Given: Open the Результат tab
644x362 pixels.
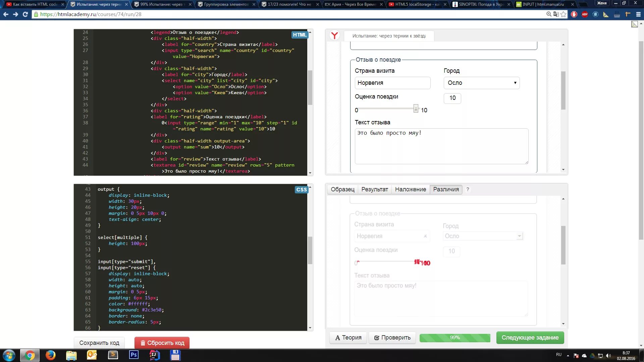Looking at the screenshot, I should [374, 189].
